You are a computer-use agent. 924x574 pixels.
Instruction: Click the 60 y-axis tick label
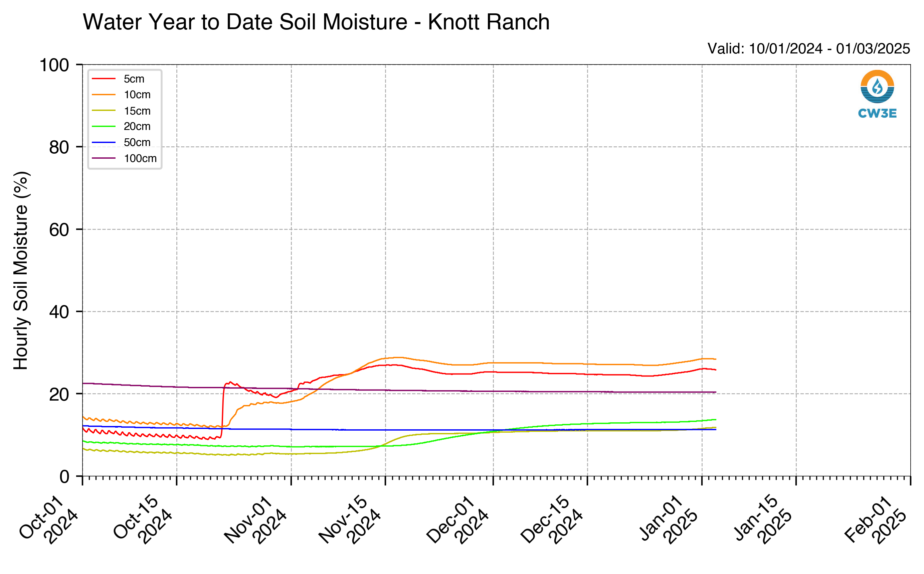[x=59, y=230]
